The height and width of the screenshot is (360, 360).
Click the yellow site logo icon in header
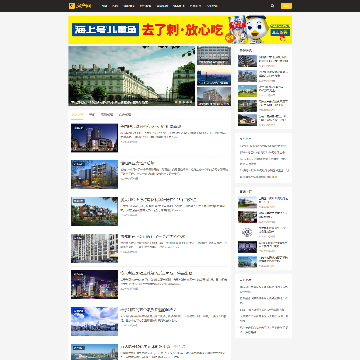tap(71, 6)
